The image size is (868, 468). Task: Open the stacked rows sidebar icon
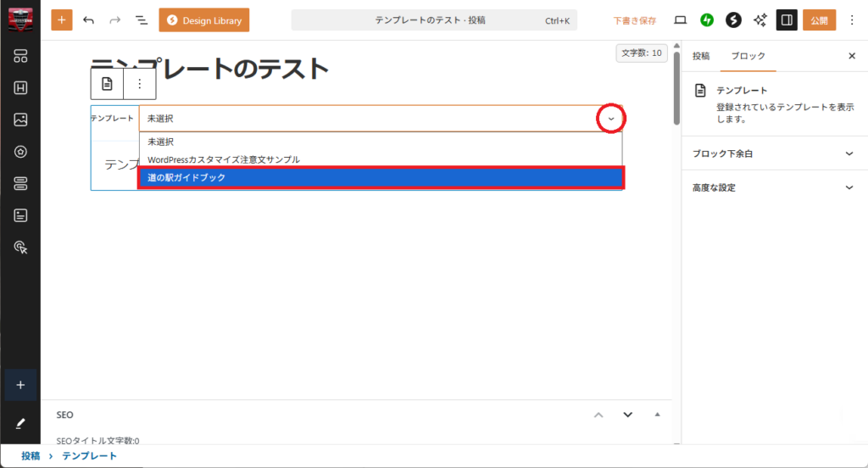[x=20, y=184]
